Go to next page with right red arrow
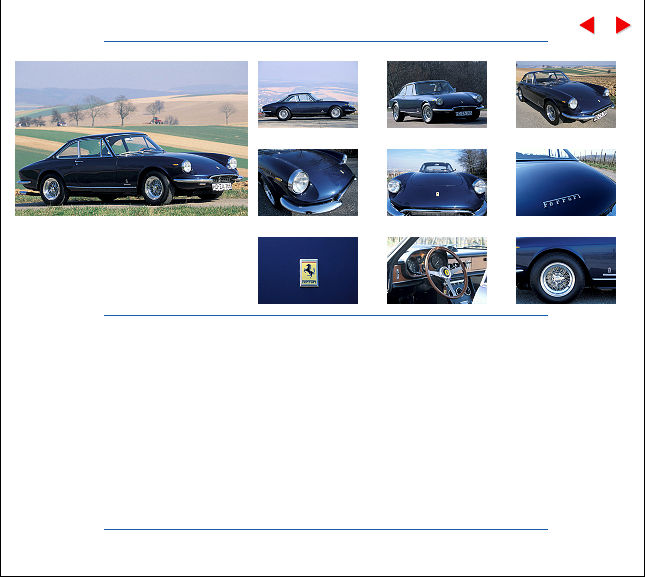The width and height of the screenshot is (645, 577). tap(623, 25)
